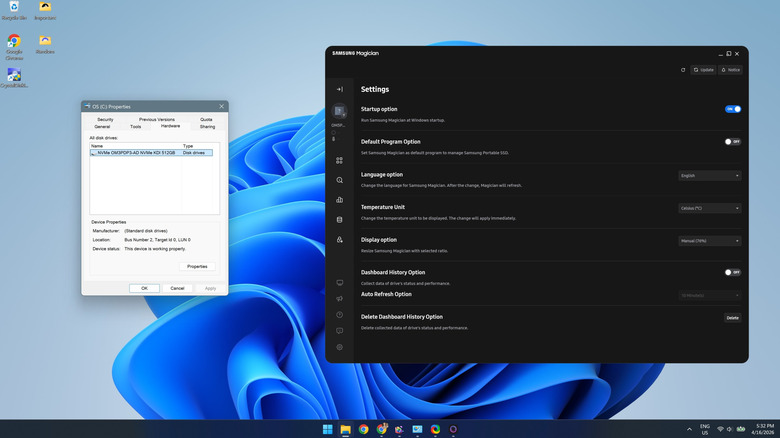Open the Notice button in Magician header

[730, 70]
